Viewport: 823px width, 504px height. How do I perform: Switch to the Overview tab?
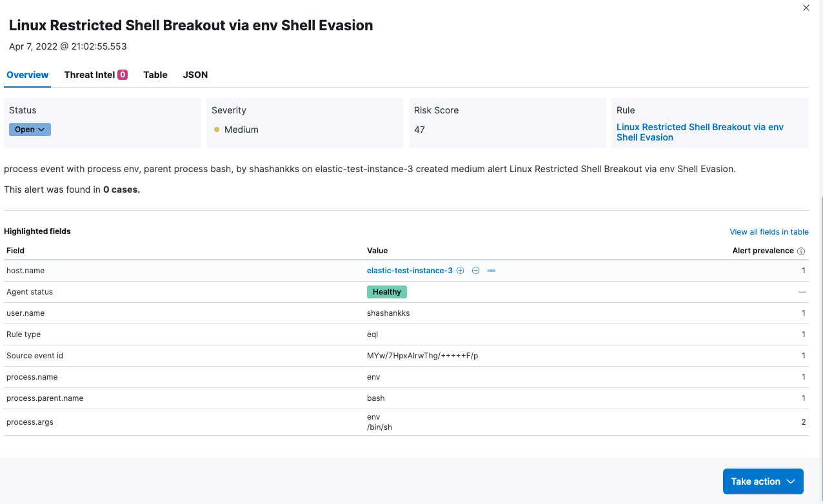pos(28,75)
